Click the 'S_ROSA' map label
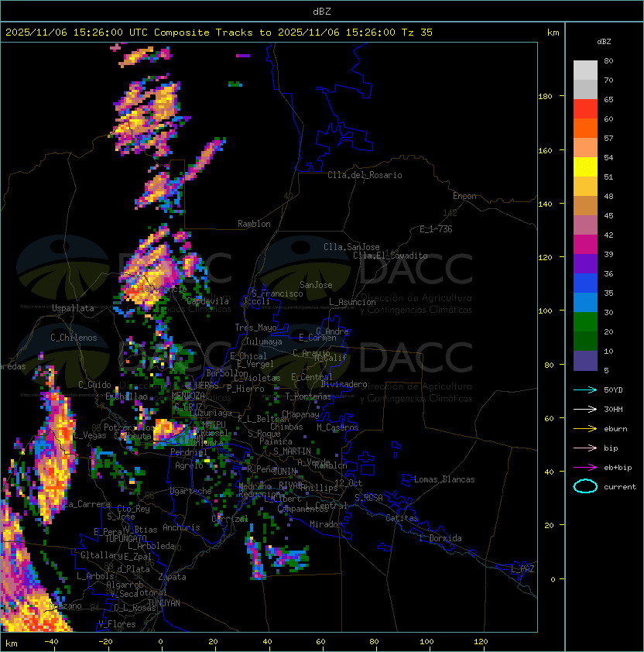Image resolution: width=644 pixels, height=652 pixels. tap(368, 498)
